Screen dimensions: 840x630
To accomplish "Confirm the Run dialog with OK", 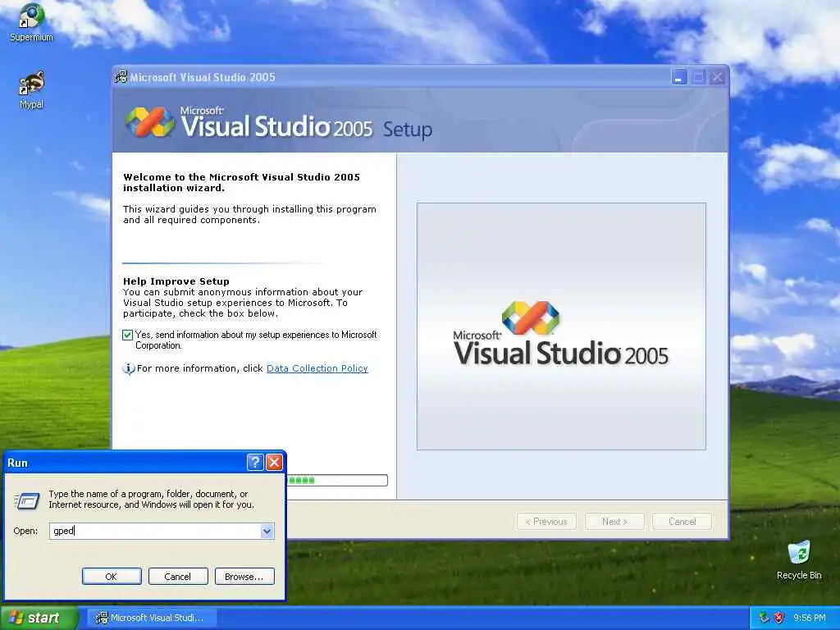I will tap(112, 577).
